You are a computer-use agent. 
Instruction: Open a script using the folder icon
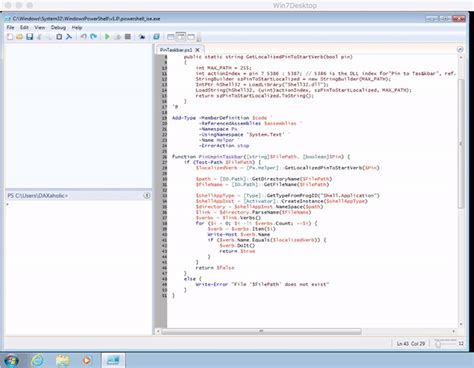pyautogui.click(x=20, y=37)
